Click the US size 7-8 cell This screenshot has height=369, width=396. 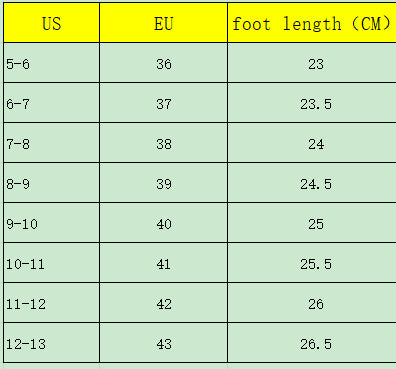tap(52, 143)
